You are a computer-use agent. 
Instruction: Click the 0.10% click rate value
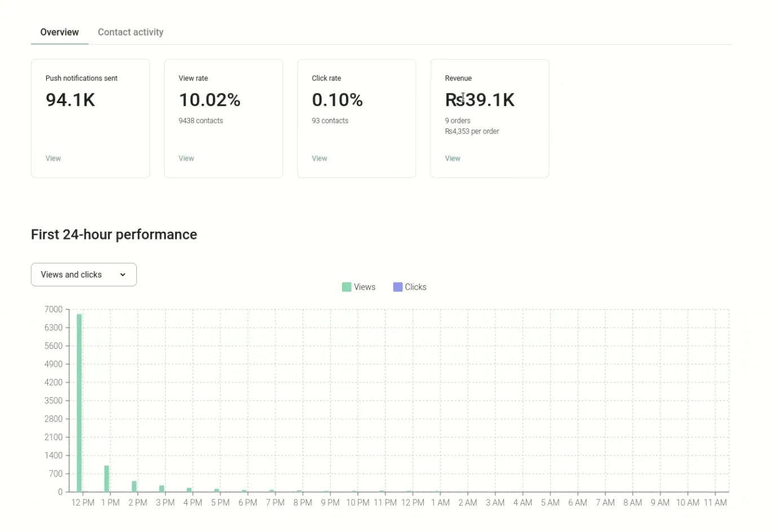click(x=337, y=100)
